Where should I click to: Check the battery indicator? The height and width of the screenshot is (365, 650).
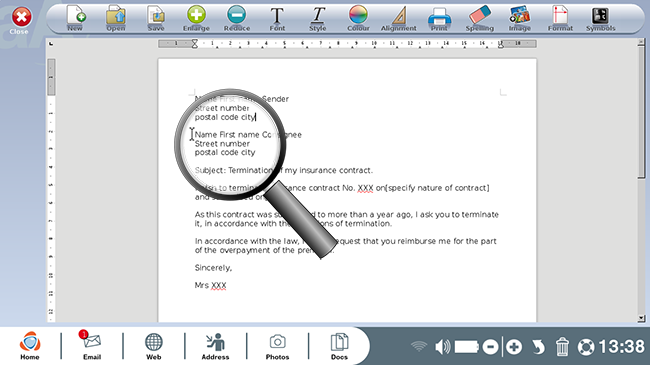(x=467, y=346)
